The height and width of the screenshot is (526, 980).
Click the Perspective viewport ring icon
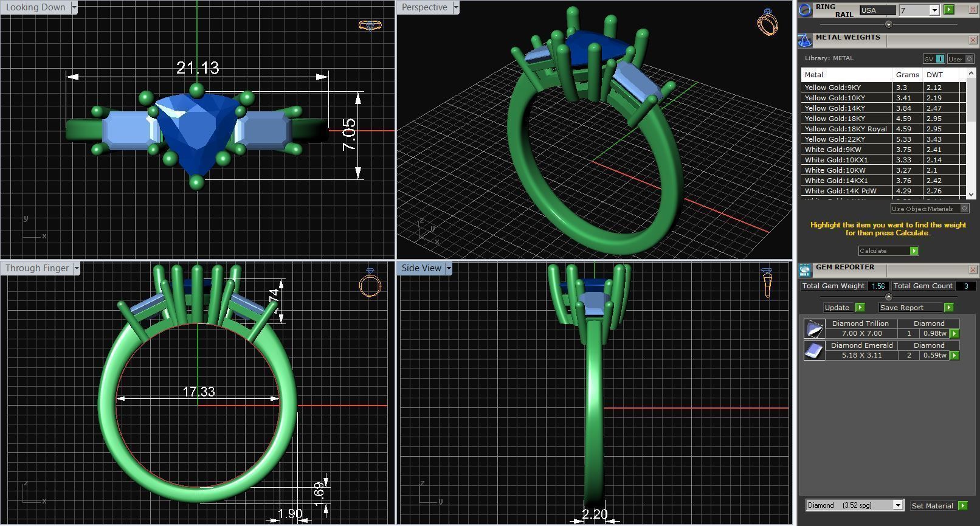point(768,22)
